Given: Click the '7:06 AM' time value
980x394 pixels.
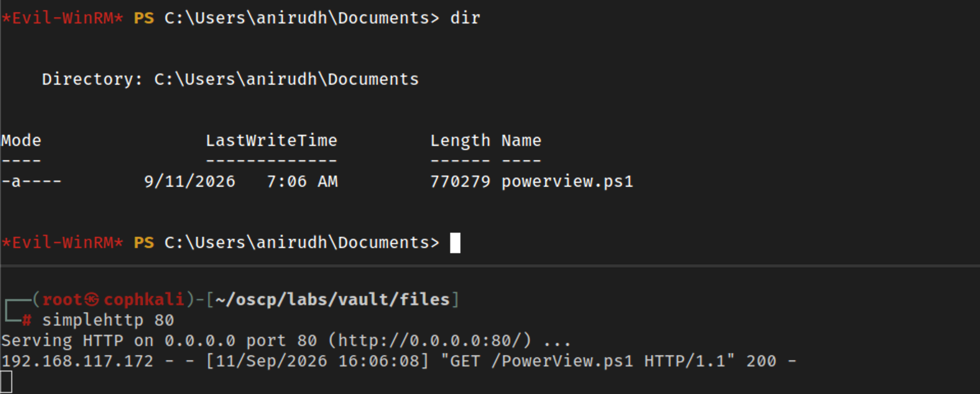Looking at the screenshot, I should tap(302, 181).
